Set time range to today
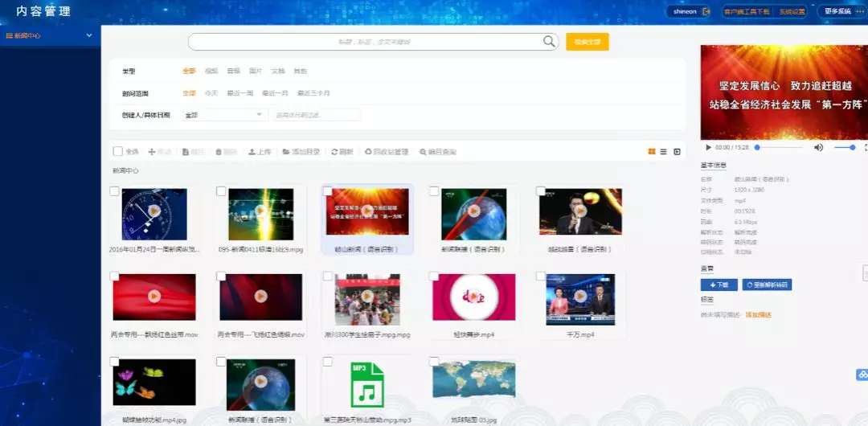The width and height of the screenshot is (868, 426). (x=211, y=93)
